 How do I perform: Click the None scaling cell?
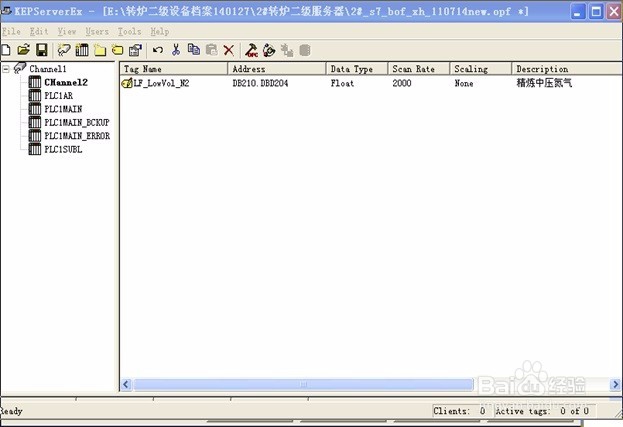tap(464, 83)
